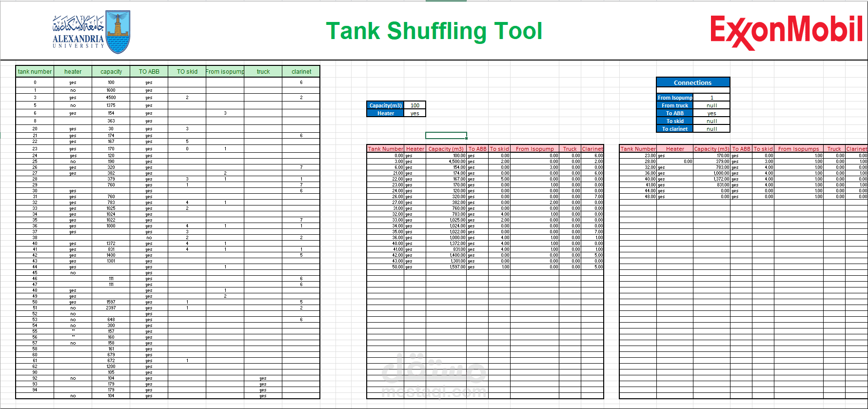Select the 1,597.00 capacity cell in middle table
868x409 pixels.
click(446, 267)
